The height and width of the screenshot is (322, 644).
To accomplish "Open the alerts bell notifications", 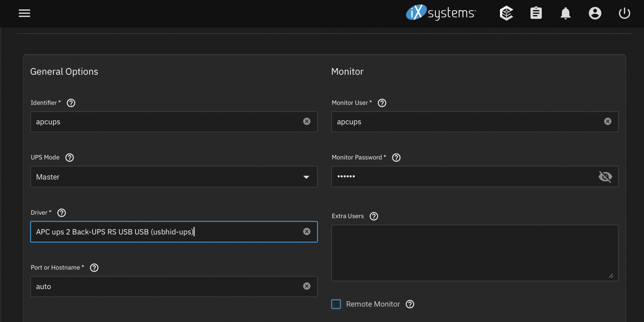I will tap(566, 13).
